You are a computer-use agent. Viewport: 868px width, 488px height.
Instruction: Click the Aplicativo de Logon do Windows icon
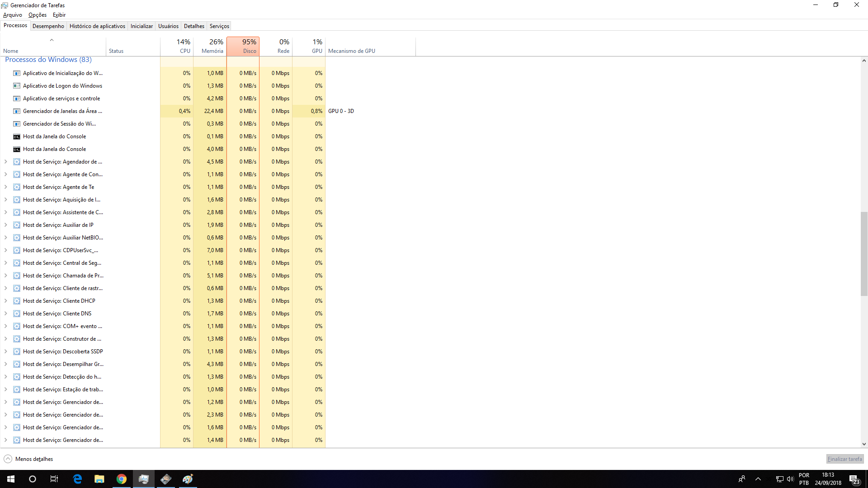tap(17, 86)
